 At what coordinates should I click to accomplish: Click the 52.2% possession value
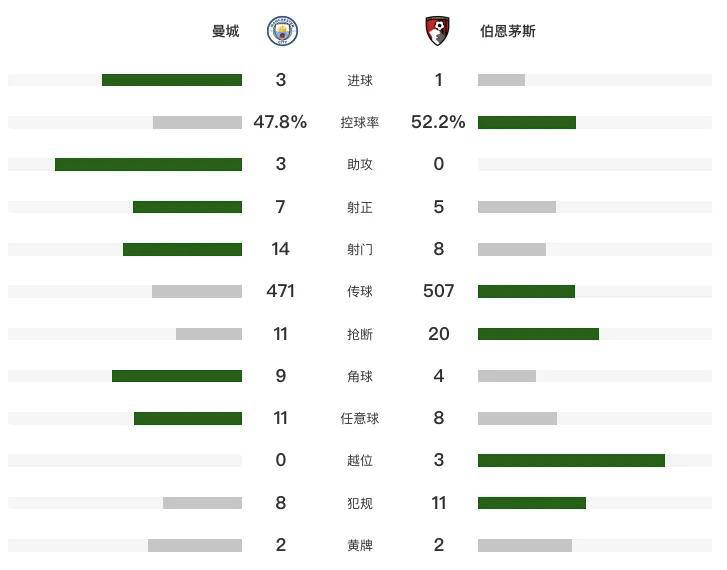pos(438,122)
